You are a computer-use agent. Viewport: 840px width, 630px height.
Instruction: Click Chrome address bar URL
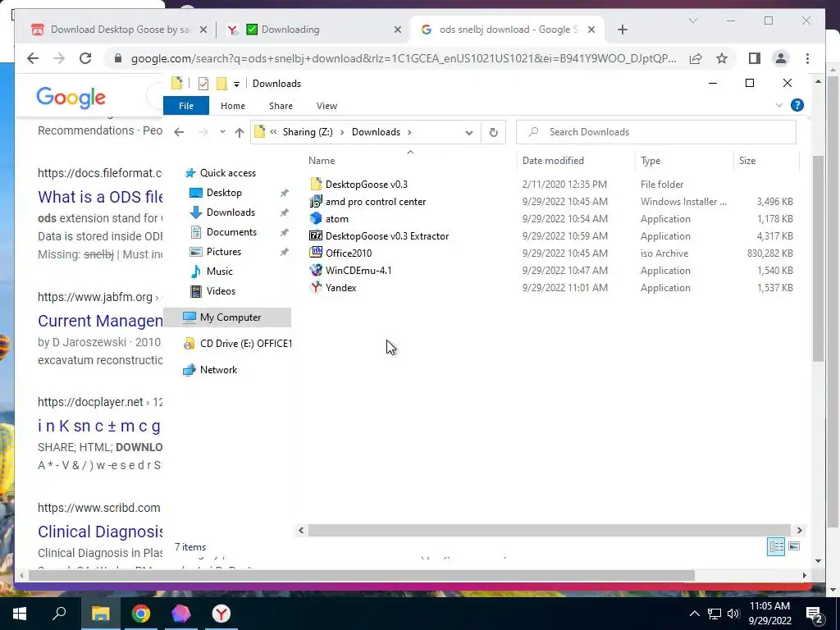point(404,58)
